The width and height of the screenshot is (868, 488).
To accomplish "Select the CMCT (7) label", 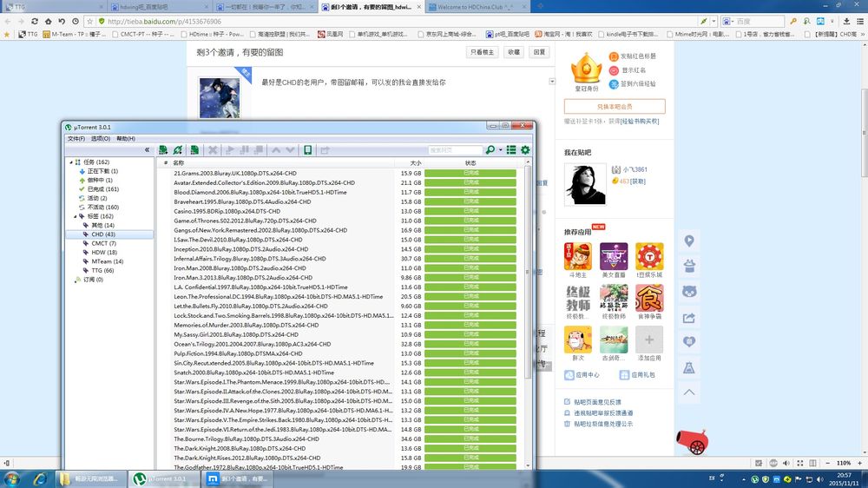I will [x=103, y=243].
